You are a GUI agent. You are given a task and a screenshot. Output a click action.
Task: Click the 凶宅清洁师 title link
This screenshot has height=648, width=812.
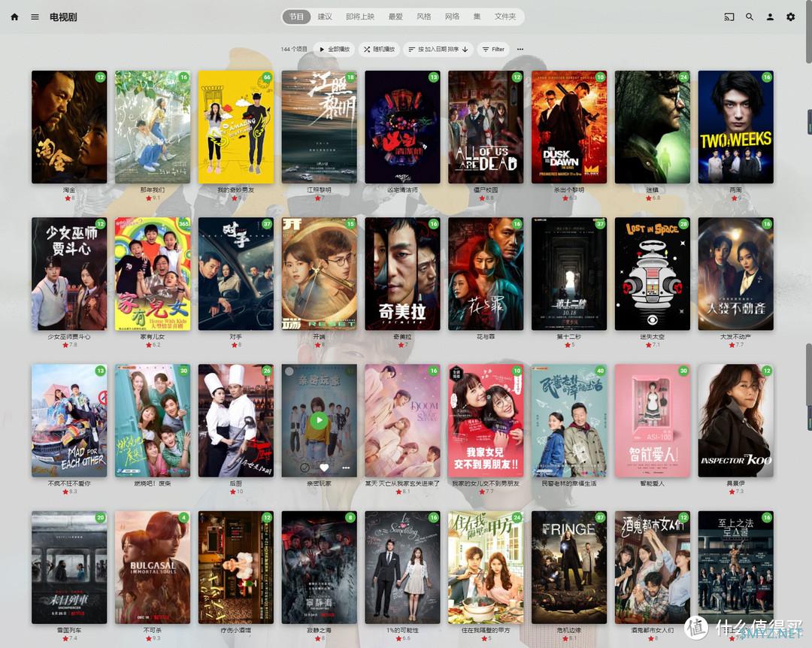tap(402, 190)
